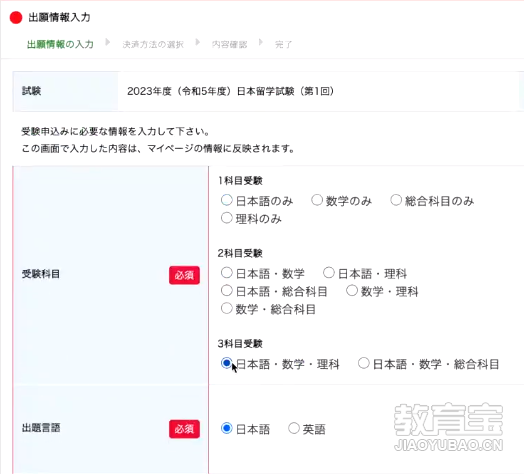Screen dimensions: 524x474
Task: Click the 出題言語 row label
Action: (x=41, y=428)
